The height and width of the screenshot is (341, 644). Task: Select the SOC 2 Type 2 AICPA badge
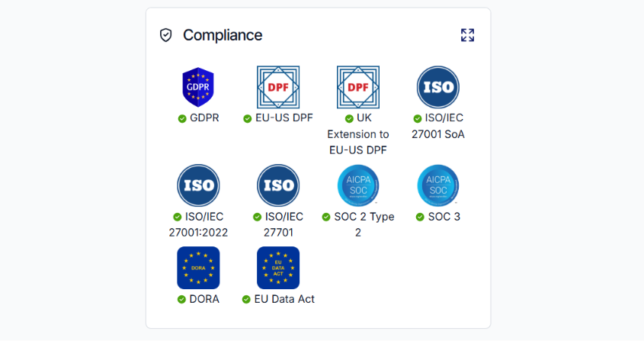[358, 185]
